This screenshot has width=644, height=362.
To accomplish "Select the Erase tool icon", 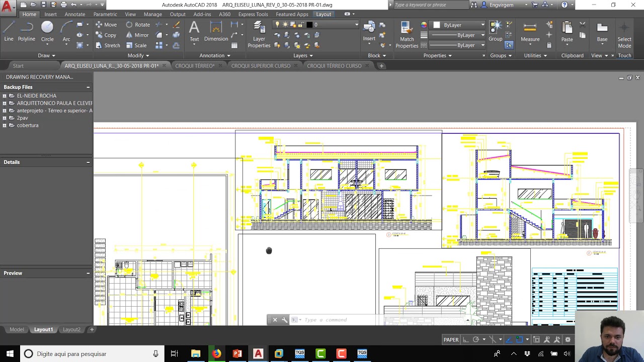I will [x=176, y=25].
